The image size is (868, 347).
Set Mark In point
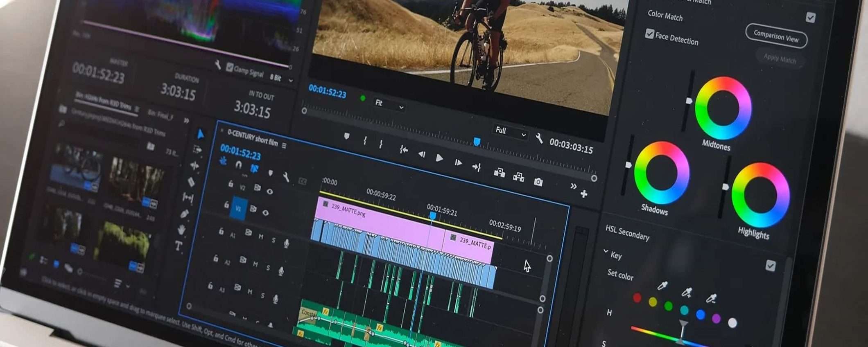click(x=364, y=140)
